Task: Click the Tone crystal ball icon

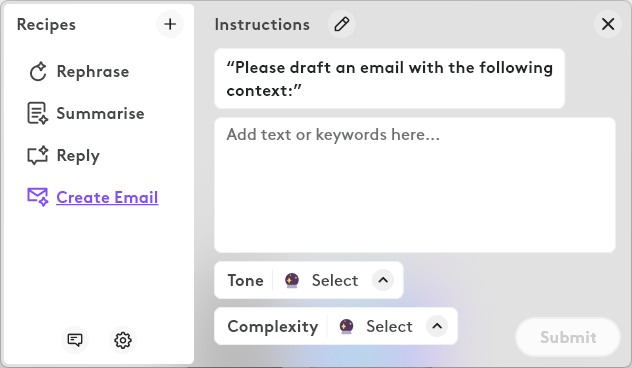Action: pyautogui.click(x=292, y=280)
